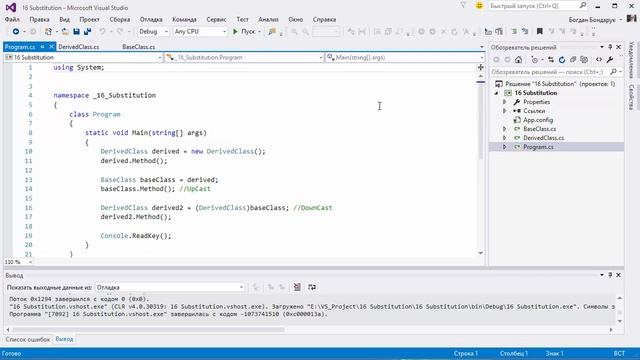This screenshot has width=640, height=360.
Task: Expand the Properties node in Solution Explorer
Action: (x=504, y=102)
